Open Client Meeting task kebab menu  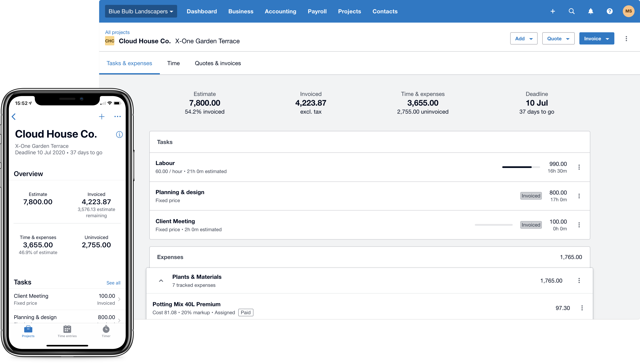(x=579, y=225)
